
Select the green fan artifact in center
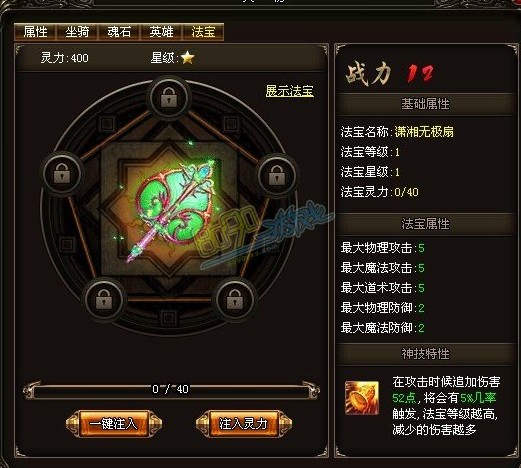point(175,208)
